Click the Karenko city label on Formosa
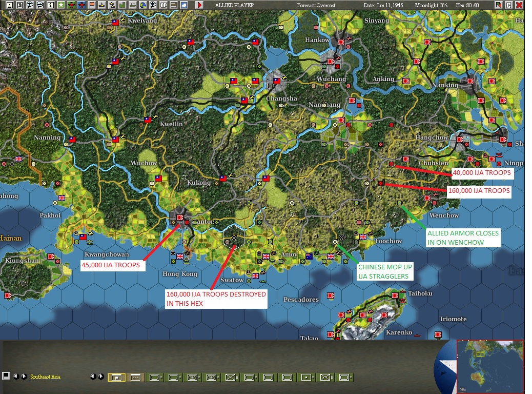Viewport: 532px width, 394px height. point(399,332)
